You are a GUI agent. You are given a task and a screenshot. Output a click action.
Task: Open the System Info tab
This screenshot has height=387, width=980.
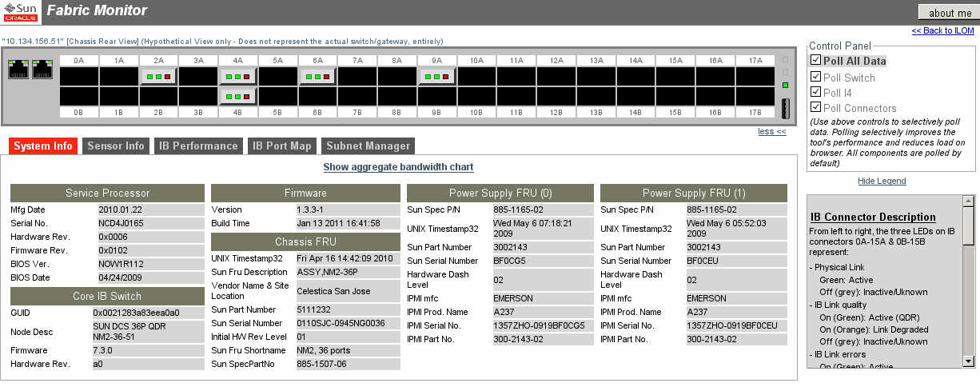pos(43,146)
